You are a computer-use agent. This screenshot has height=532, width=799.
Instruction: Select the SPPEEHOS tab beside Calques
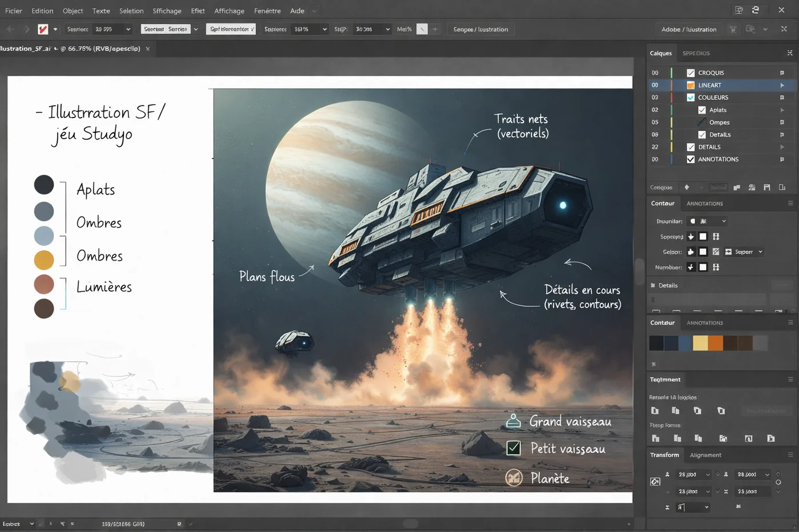pyautogui.click(x=696, y=54)
